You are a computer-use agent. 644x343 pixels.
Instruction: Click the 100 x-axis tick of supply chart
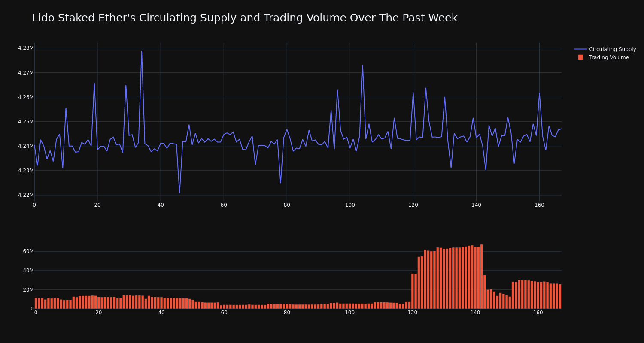350,205
